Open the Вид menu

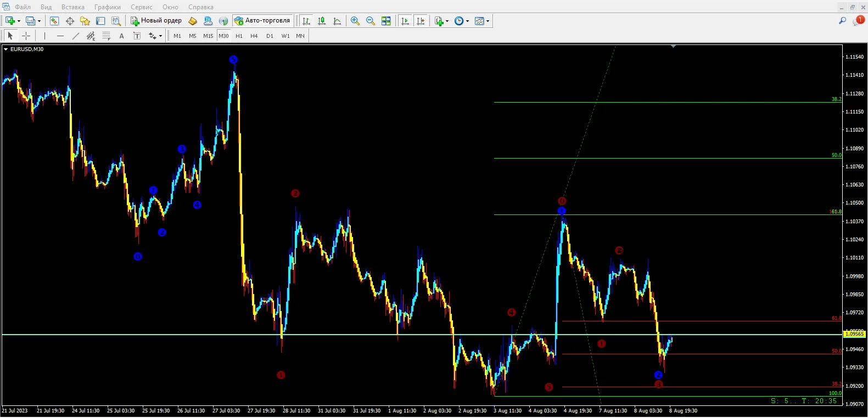46,7
